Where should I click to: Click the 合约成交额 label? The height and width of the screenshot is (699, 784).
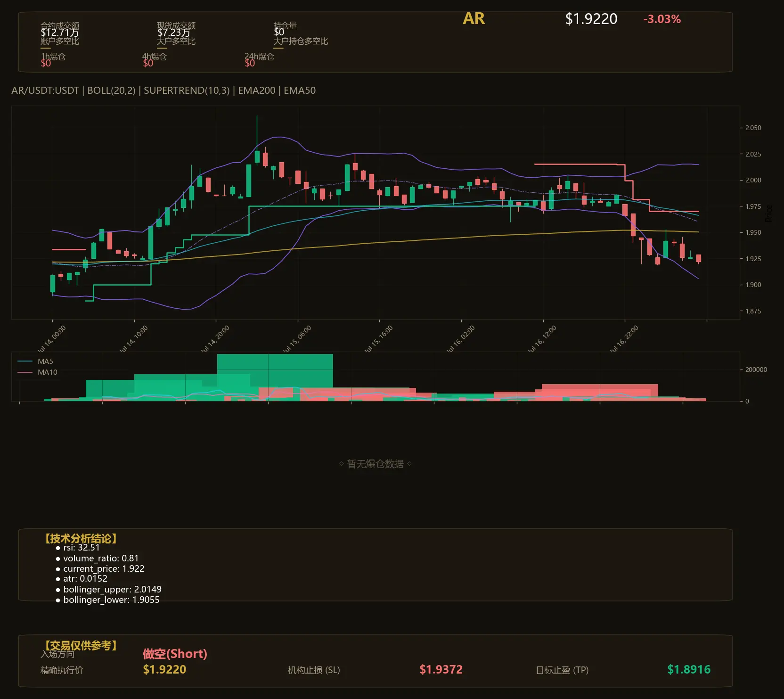[x=60, y=25]
